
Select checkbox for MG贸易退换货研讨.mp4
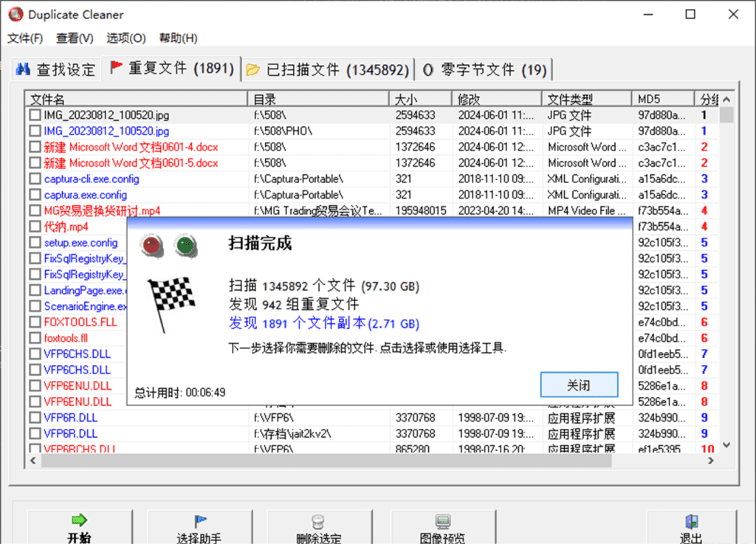point(35,210)
